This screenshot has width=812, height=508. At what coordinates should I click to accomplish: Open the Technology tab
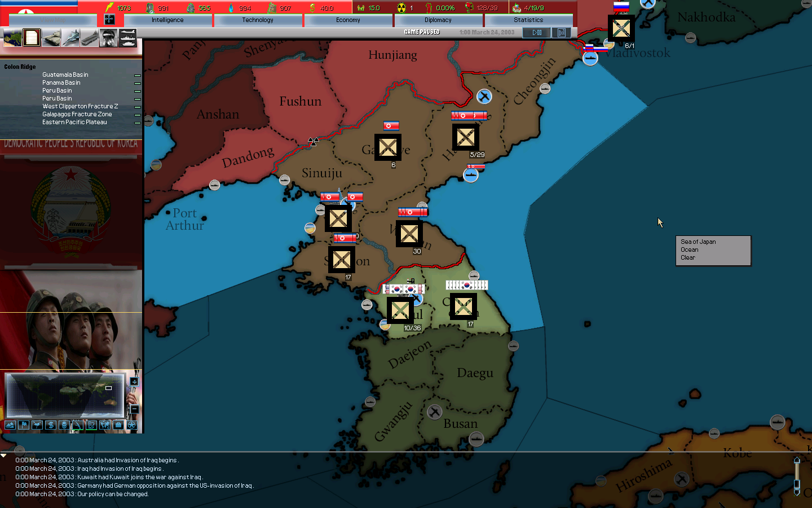click(258, 20)
